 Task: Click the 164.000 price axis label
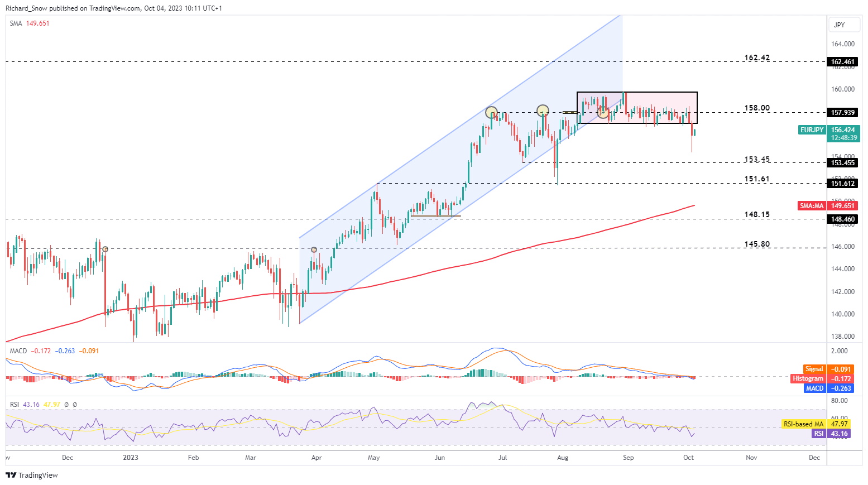click(x=843, y=44)
